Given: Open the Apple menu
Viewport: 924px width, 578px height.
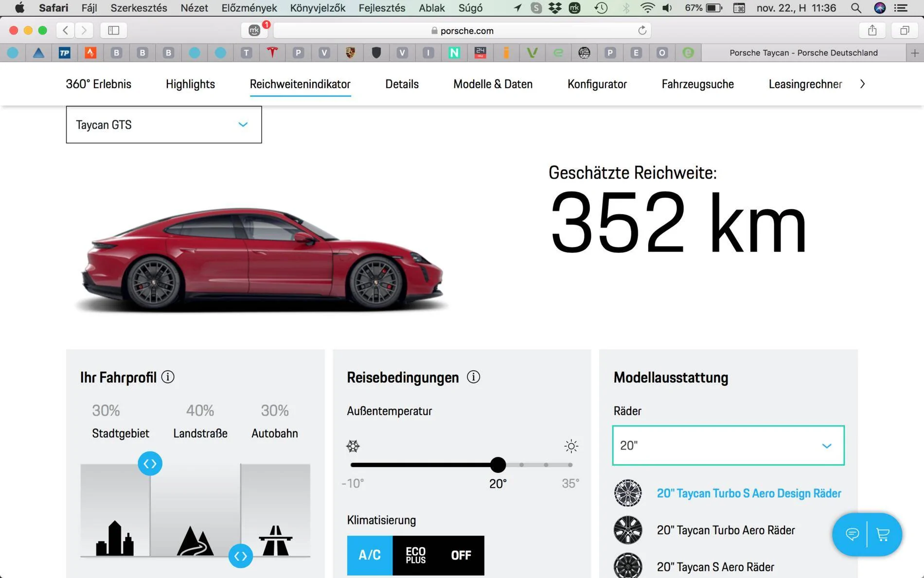Looking at the screenshot, I should (19, 8).
